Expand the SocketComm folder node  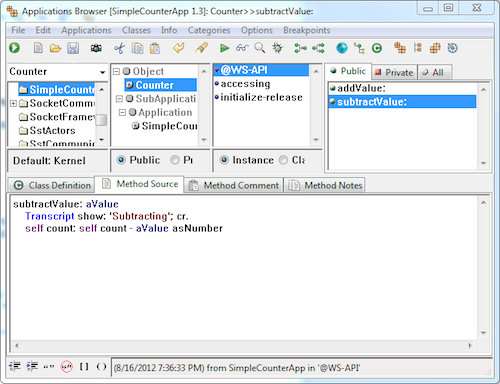[x=13, y=104]
